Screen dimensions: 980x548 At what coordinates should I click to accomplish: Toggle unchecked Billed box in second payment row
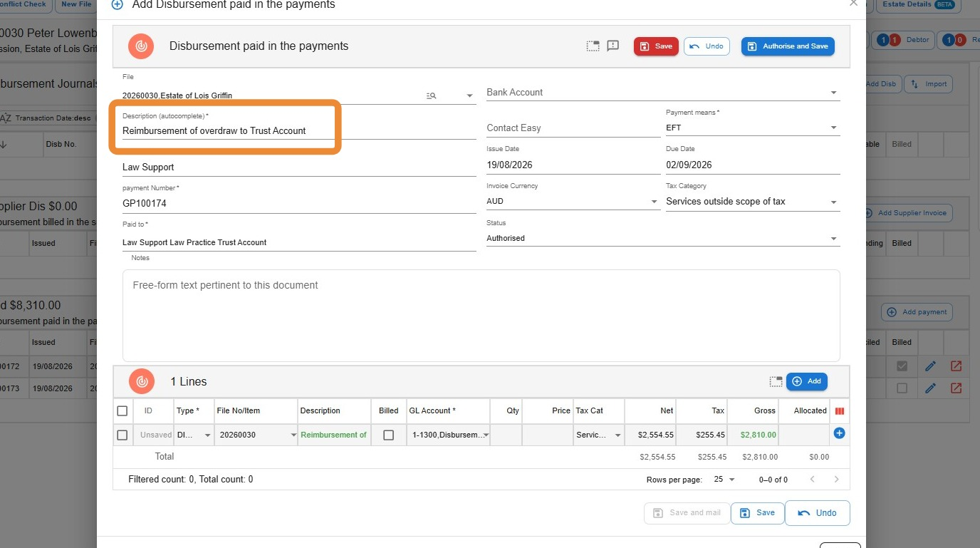[x=902, y=388]
